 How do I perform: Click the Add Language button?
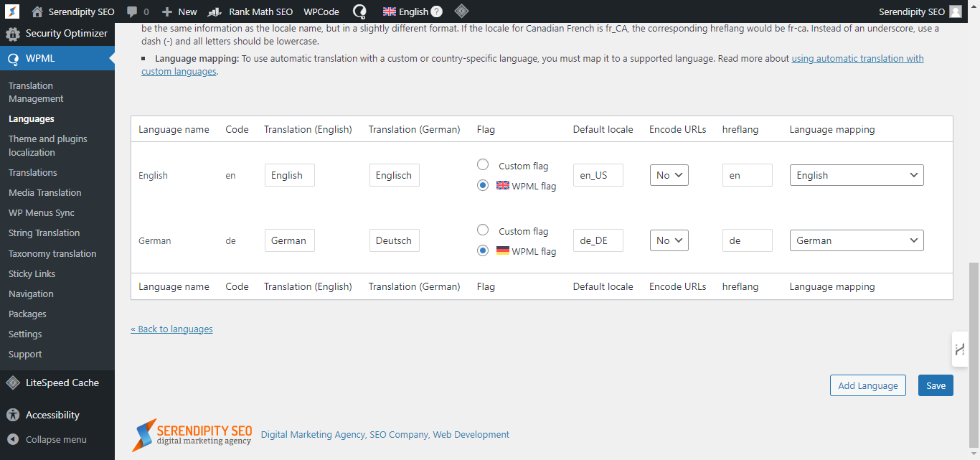click(x=868, y=385)
